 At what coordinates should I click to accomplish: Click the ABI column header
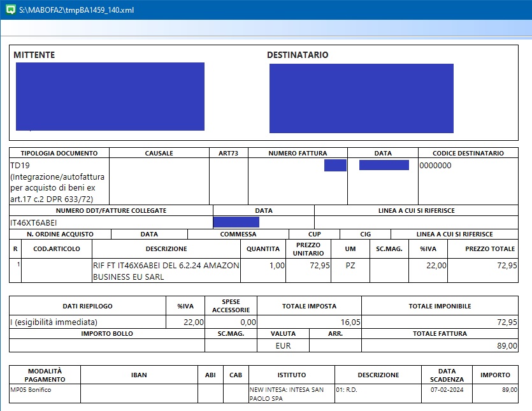coord(210,375)
